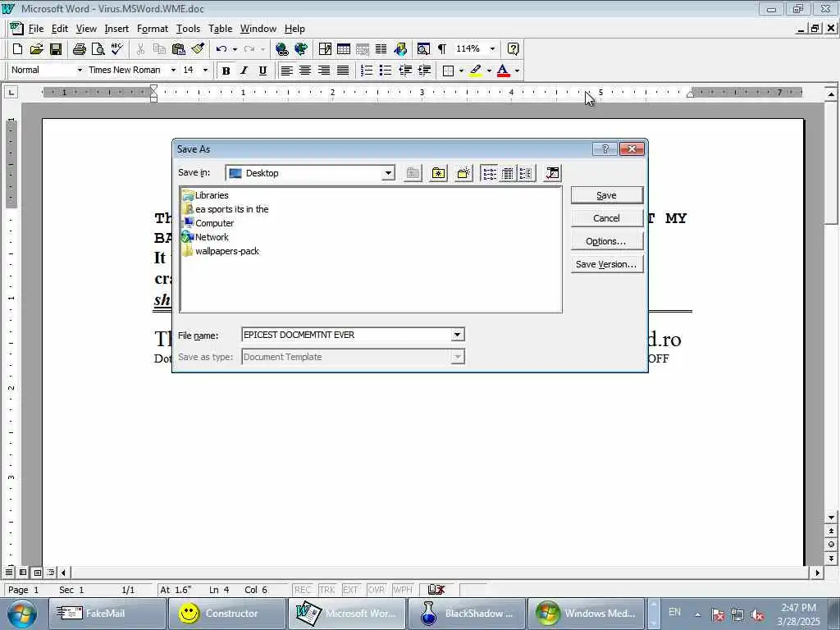Apply the red Font Color button
The width and height of the screenshot is (840, 630).
[x=503, y=71]
